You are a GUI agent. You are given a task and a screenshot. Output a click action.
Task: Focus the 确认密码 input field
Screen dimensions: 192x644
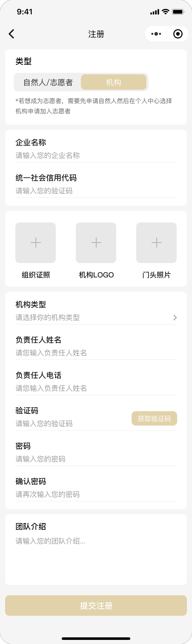[96, 495]
